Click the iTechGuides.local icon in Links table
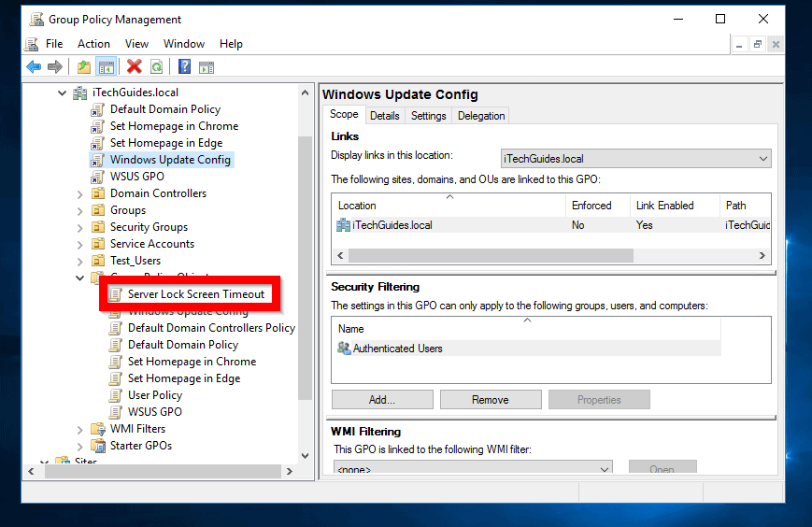The height and width of the screenshot is (527, 812). tap(343, 225)
